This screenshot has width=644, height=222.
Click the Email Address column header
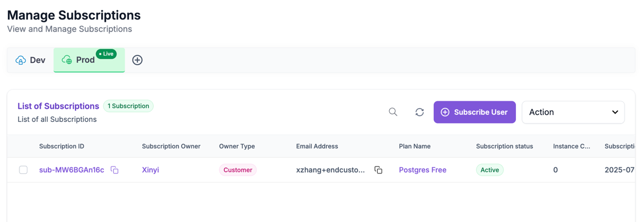(x=317, y=146)
